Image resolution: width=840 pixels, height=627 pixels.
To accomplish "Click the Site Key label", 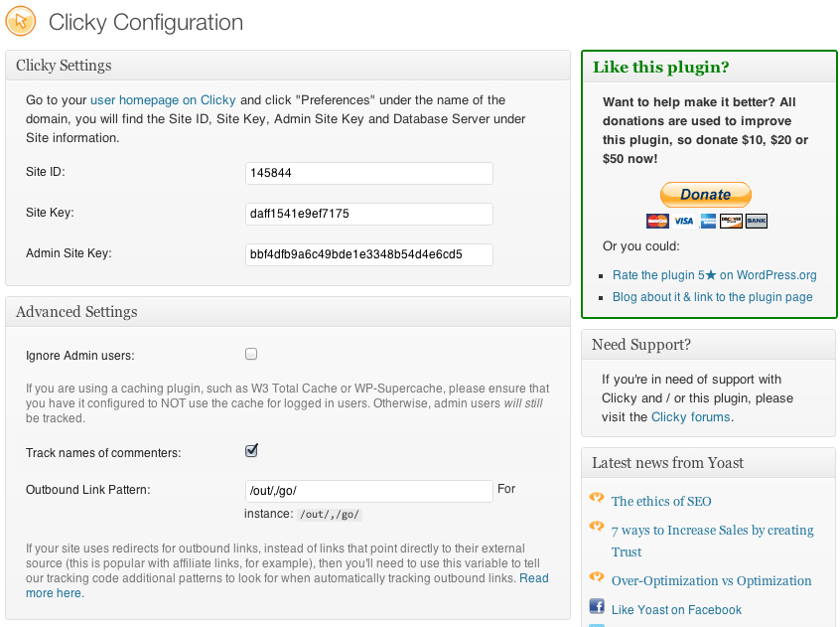I will coord(50,213).
